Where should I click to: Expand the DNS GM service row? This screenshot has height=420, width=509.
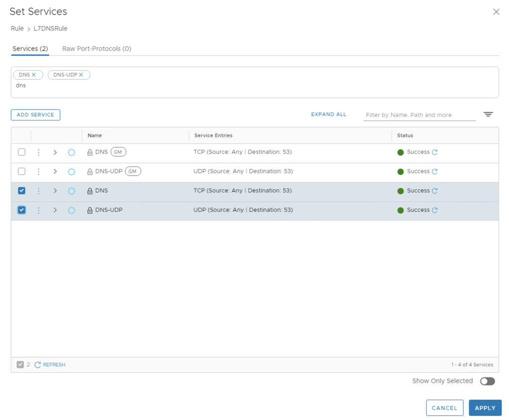point(55,152)
